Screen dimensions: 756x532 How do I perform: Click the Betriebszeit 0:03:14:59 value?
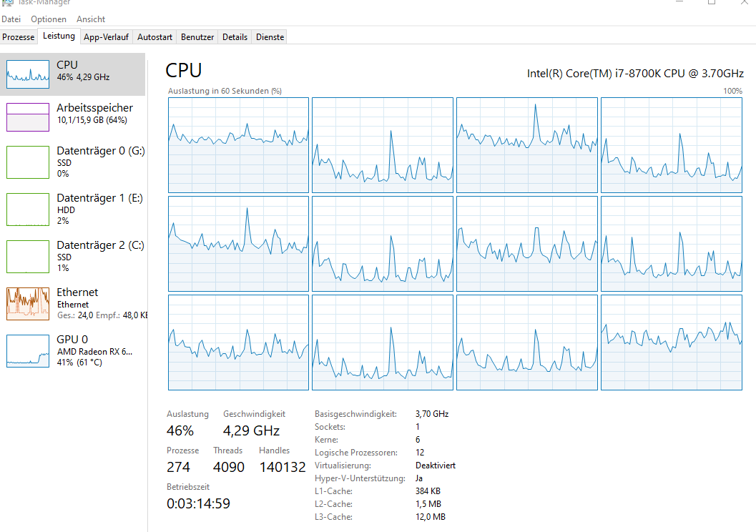[199, 504]
